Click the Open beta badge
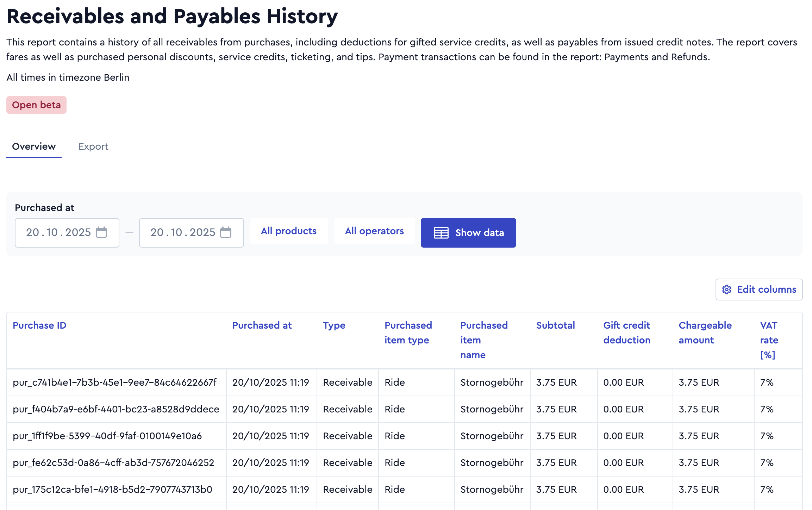The width and height of the screenshot is (812, 510). pyautogui.click(x=36, y=105)
